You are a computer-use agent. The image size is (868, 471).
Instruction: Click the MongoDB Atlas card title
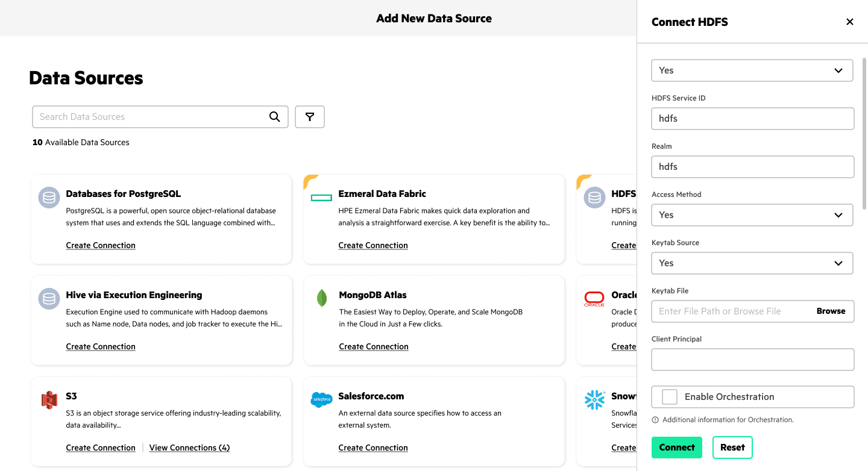pyautogui.click(x=373, y=295)
